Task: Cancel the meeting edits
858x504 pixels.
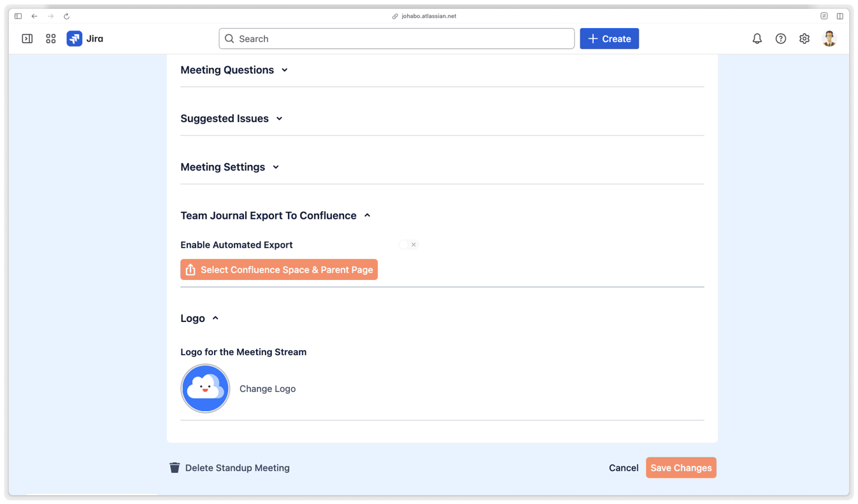Action: click(x=623, y=468)
